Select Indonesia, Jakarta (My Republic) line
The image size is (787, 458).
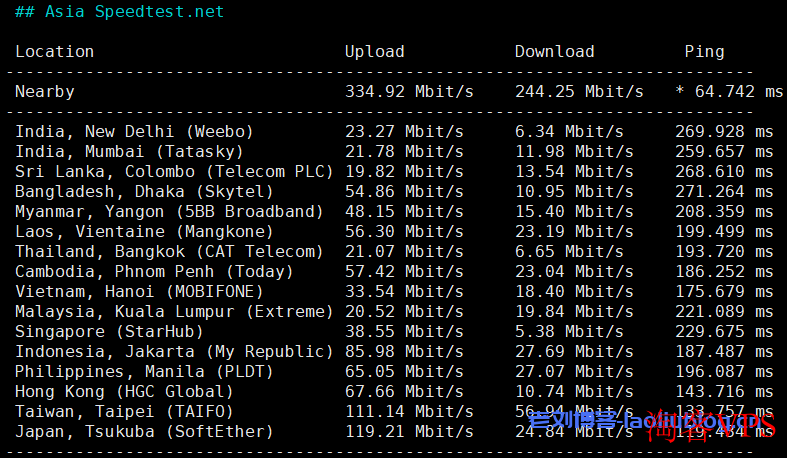point(394,352)
